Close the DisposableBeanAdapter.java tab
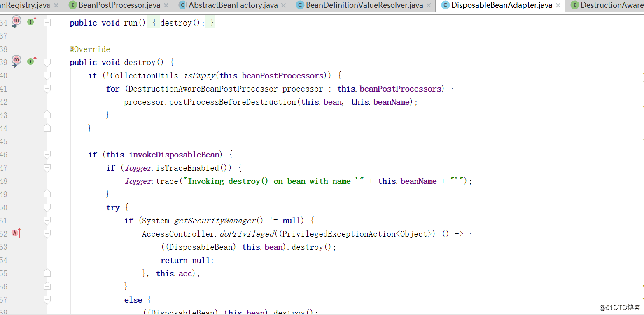The height and width of the screenshot is (315, 644). (x=558, y=5)
